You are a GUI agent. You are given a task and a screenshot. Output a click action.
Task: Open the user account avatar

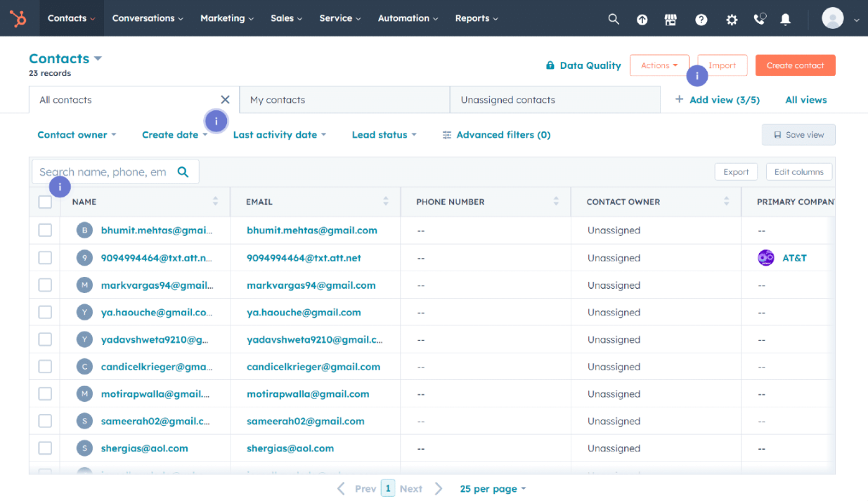[833, 18]
